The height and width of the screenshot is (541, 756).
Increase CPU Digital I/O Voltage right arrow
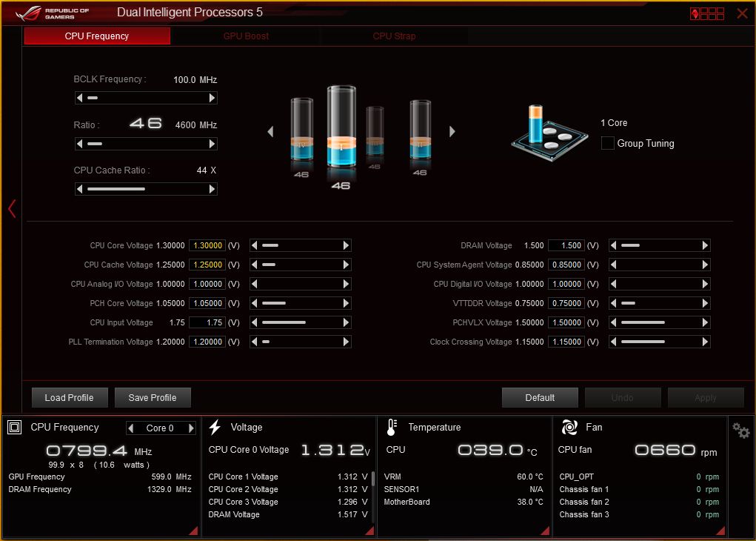[705, 285]
